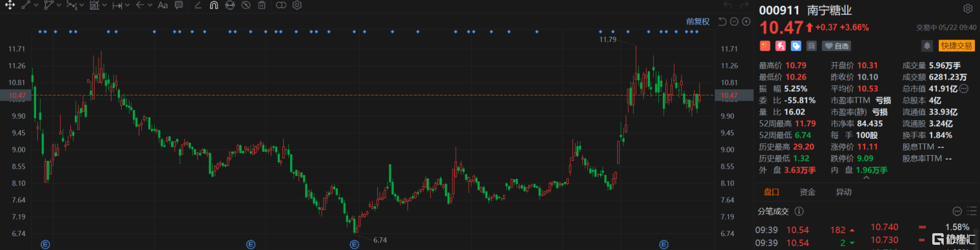This screenshot has height=250, width=980.
Task: Expand arrow marker tool dropdown
Action: (x=150, y=5)
